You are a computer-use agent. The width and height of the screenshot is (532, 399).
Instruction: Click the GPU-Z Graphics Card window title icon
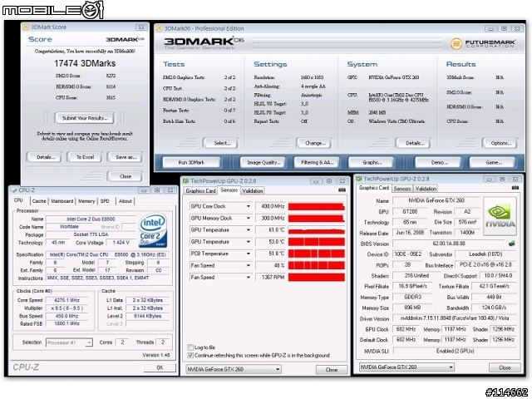pos(358,179)
